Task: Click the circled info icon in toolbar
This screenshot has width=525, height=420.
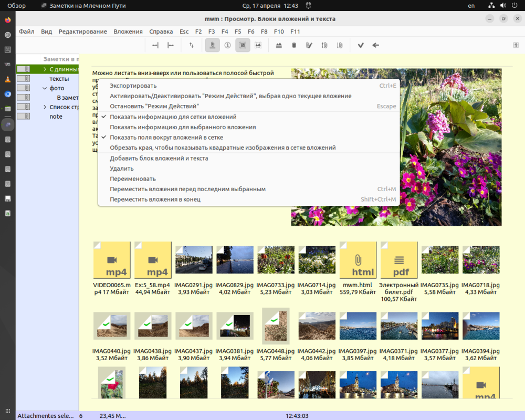Action: 227,46
